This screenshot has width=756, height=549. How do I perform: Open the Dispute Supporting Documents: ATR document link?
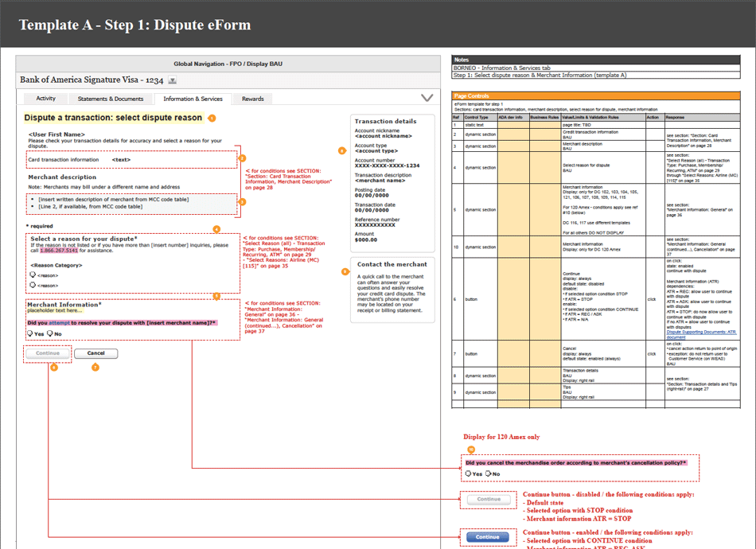point(700,333)
